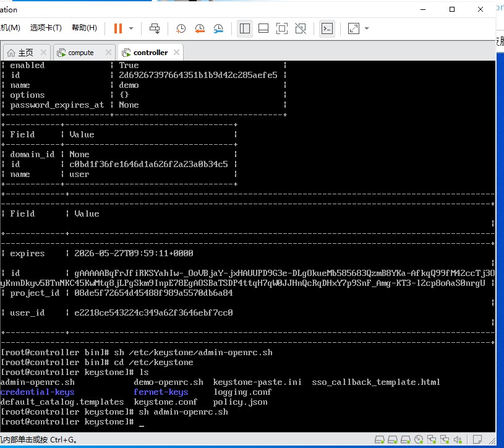The height and width of the screenshot is (448, 504).
Task: Close the compute tab
Action: 109,52
